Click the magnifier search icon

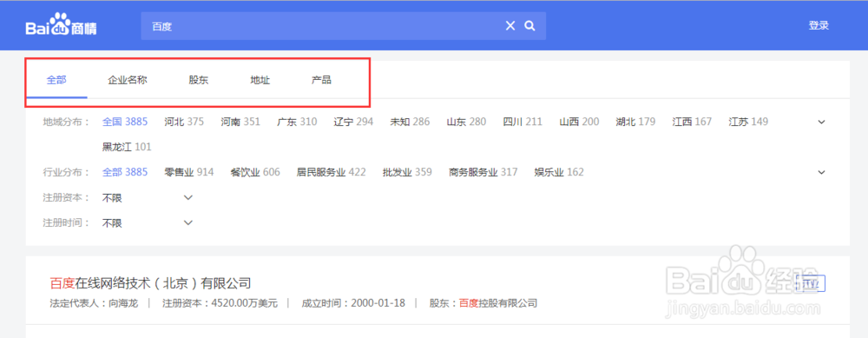coord(529,26)
